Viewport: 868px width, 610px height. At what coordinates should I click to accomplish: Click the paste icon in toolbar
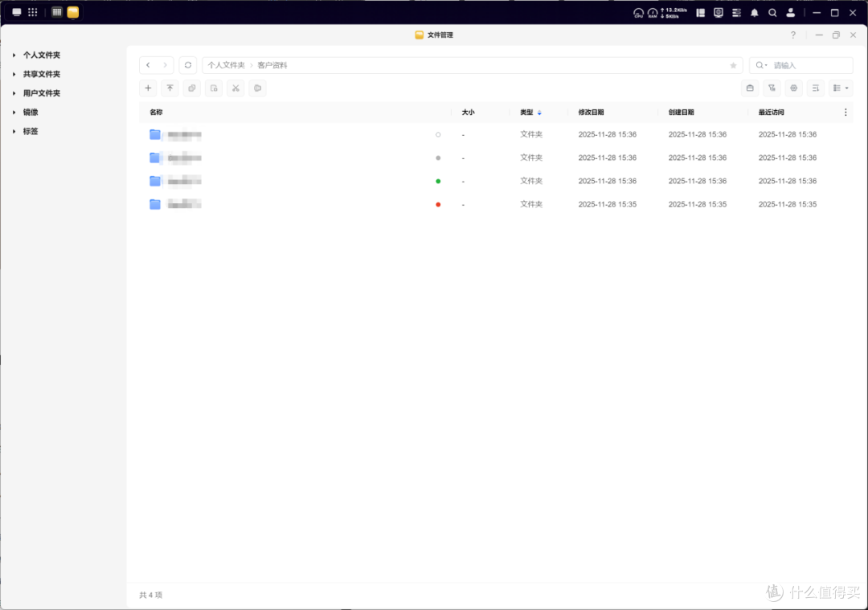(x=214, y=88)
